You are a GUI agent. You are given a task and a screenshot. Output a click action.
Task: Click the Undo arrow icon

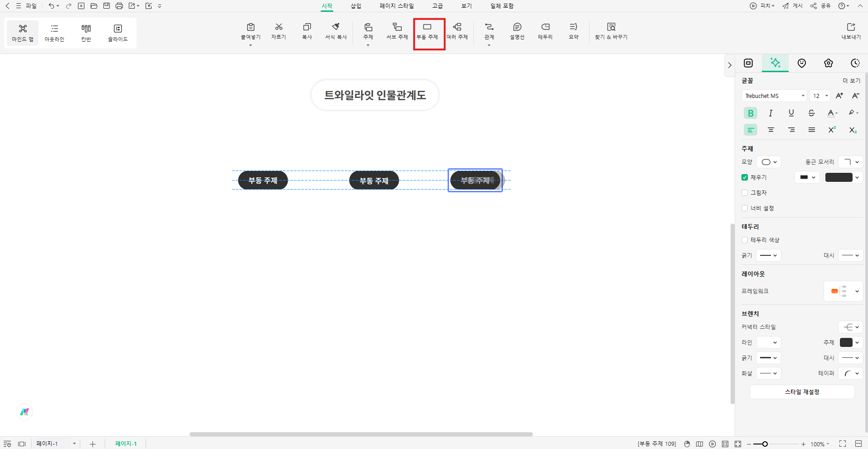tap(51, 6)
